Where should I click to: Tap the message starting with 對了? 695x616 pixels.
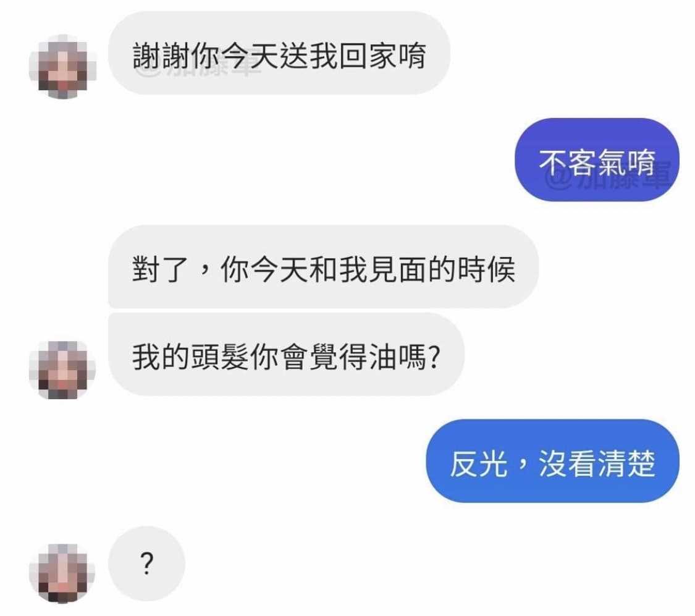(323, 266)
